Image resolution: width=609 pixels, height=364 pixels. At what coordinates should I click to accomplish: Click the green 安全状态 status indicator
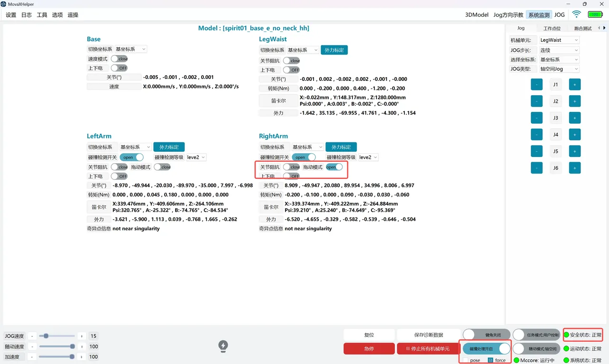point(566,335)
